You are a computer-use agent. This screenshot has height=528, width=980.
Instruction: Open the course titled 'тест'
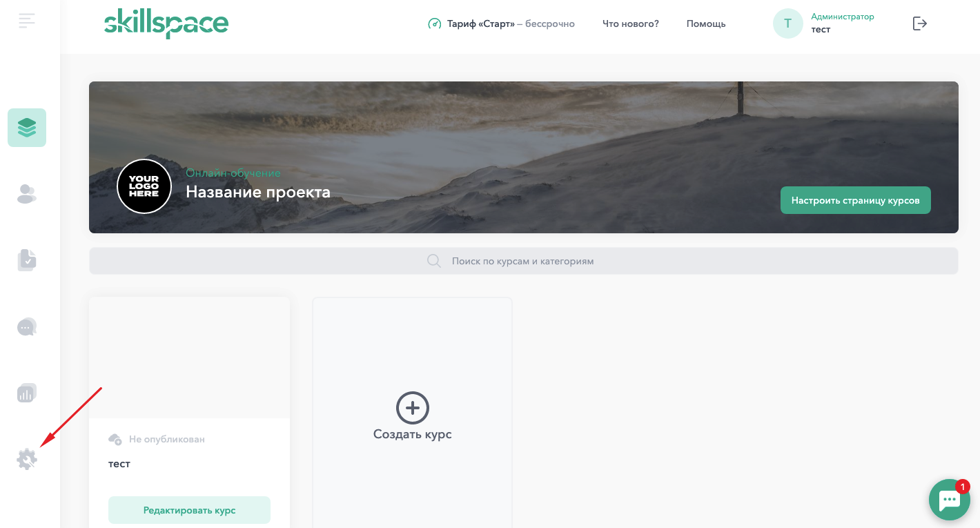[x=119, y=464]
